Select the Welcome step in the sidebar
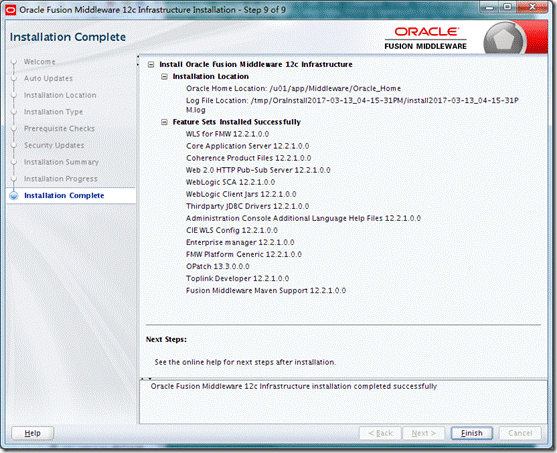The height and width of the screenshot is (453, 557). pyautogui.click(x=39, y=61)
